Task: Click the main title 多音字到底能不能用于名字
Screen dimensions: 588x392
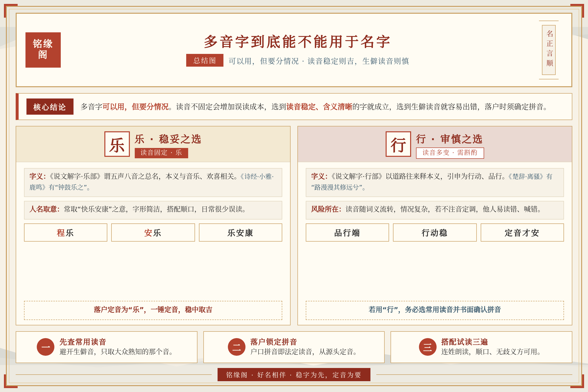Action: [x=297, y=41]
